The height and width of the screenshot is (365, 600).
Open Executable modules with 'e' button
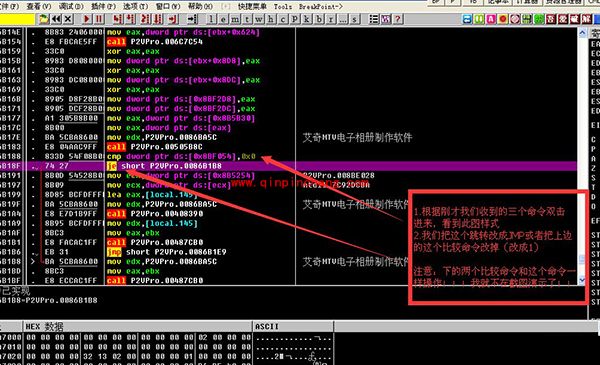coord(223,19)
